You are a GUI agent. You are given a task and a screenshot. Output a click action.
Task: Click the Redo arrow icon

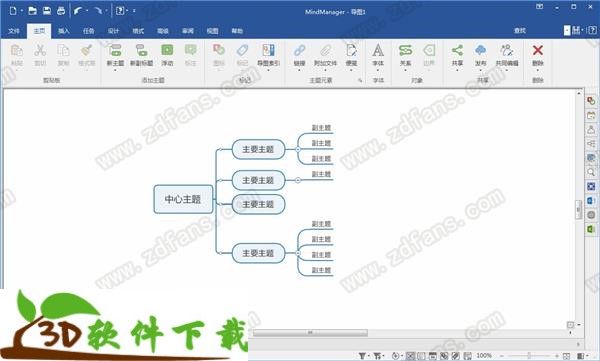coord(98,11)
